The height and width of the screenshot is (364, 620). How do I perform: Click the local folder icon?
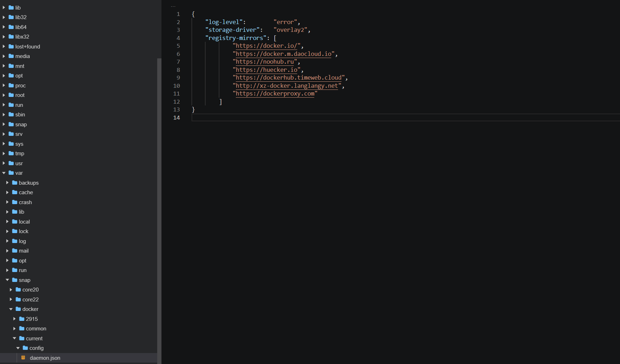tap(15, 221)
